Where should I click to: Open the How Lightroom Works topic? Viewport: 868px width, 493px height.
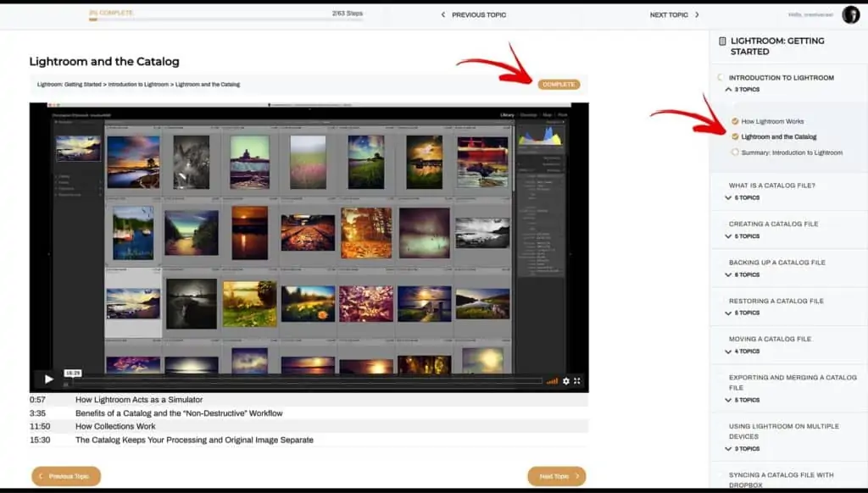772,121
